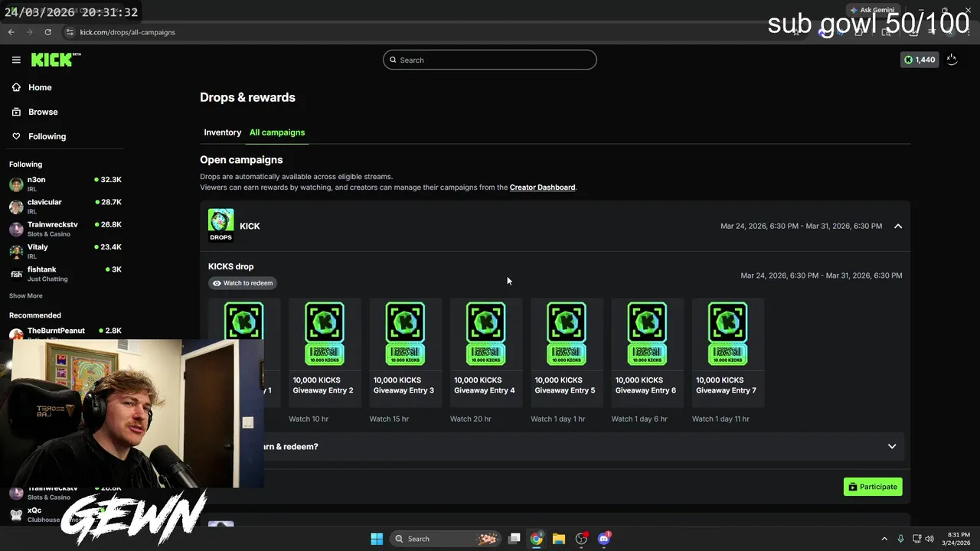
Task: Click the Participate button
Action: (873, 487)
